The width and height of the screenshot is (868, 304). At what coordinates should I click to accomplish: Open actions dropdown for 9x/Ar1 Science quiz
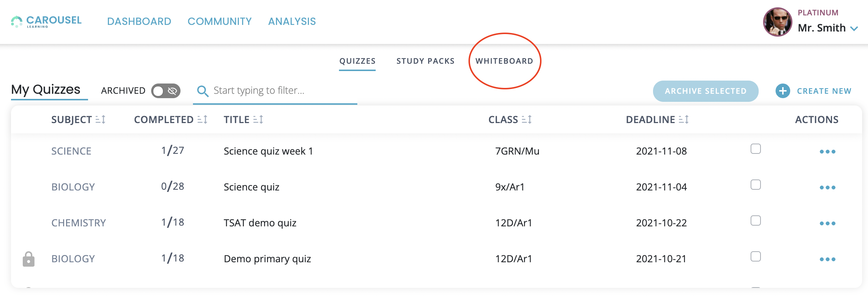[827, 188]
